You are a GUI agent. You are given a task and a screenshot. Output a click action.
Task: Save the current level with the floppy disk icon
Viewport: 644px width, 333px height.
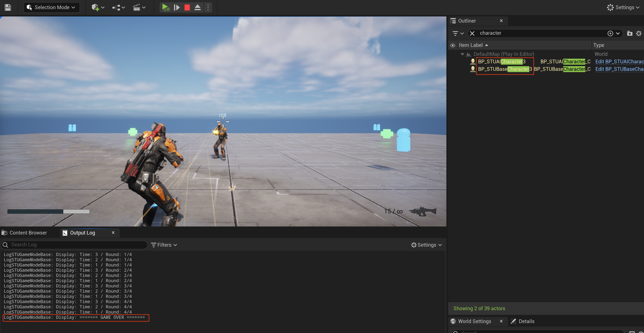point(8,7)
